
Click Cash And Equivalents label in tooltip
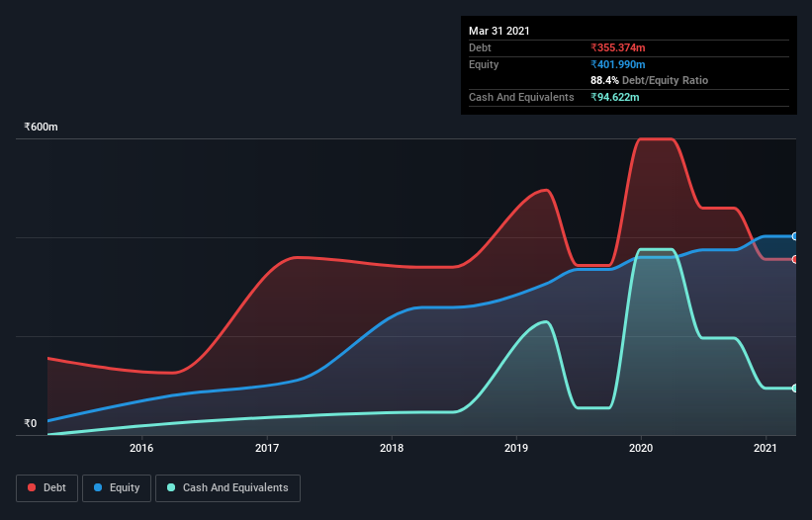[521, 97]
